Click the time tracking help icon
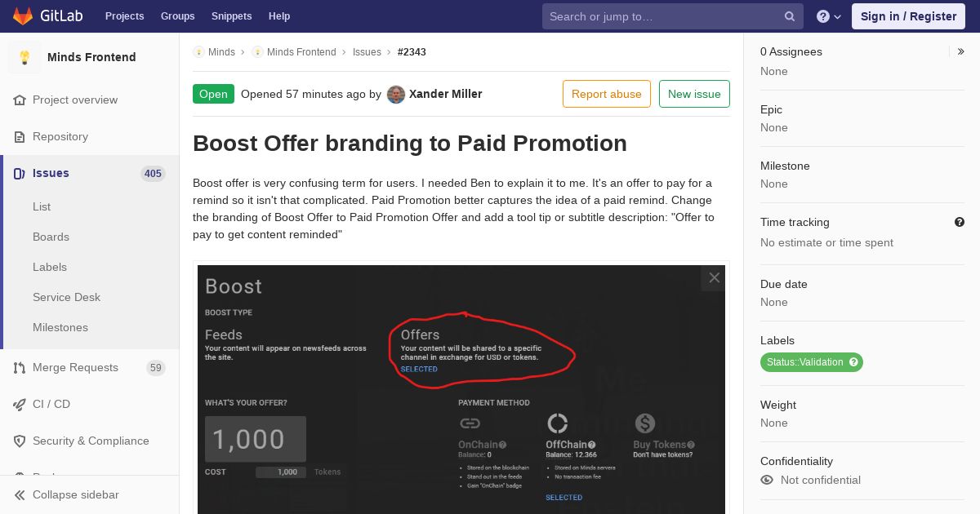Image resolution: width=980 pixels, height=514 pixels. [x=960, y=222]
